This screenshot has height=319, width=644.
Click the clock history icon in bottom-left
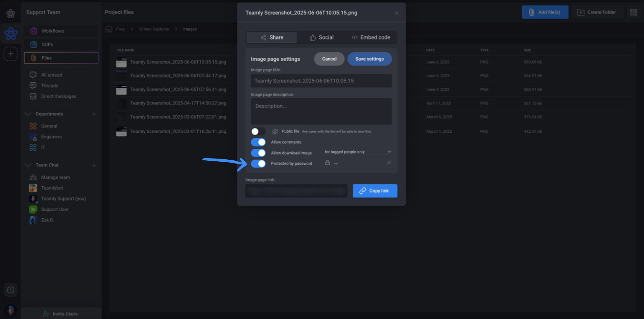point(11,290)
